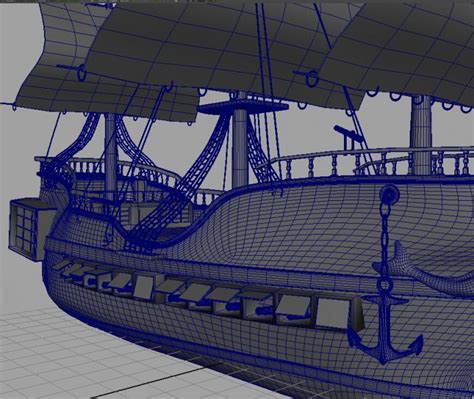
Task: Select the rightmost mast behind the railing
Action: (421, 133)
